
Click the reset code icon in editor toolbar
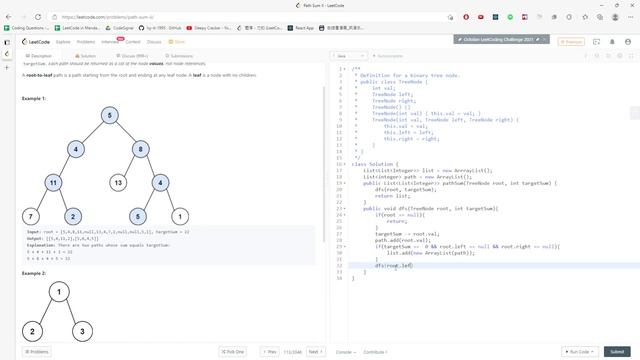[x=597, y=56]
